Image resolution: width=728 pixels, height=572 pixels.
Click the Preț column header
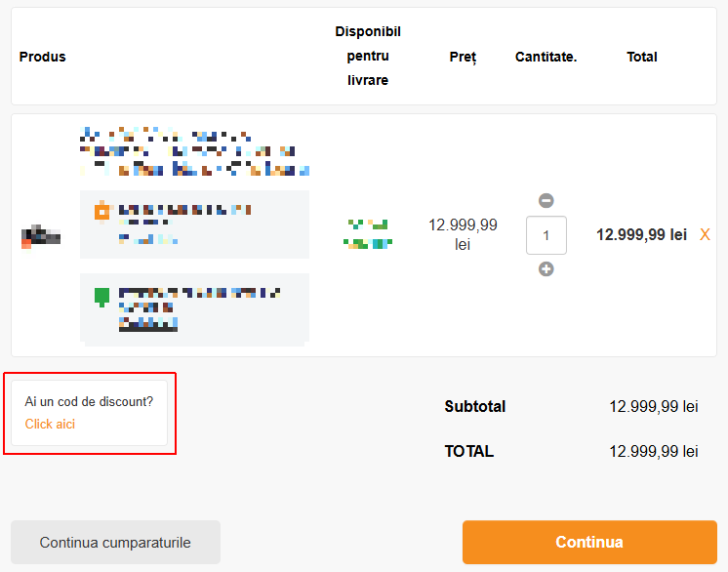pos(463,58)
